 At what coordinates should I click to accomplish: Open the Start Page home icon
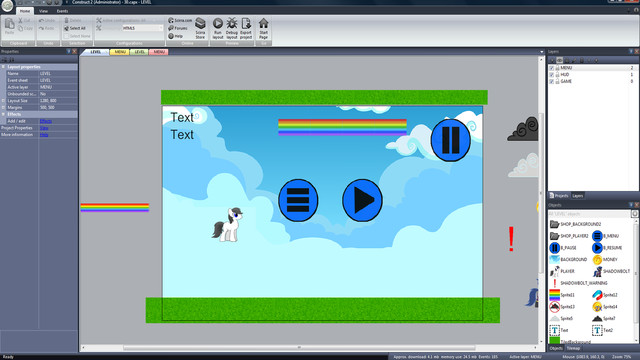pyautogui.click(x=263, y=29)
